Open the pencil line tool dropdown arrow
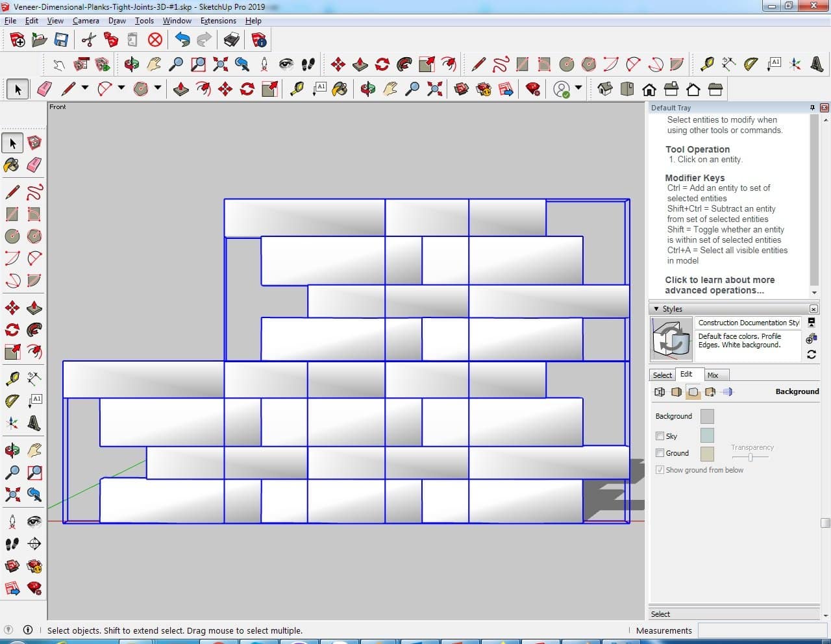831x644 pixels. pyautogui.click(x=84, y=89)
